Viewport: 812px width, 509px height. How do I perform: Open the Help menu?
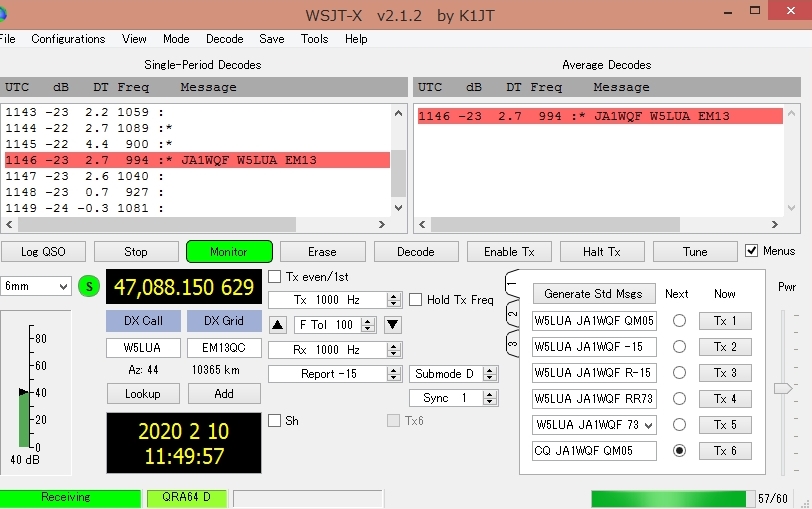(x=356, y=39)
